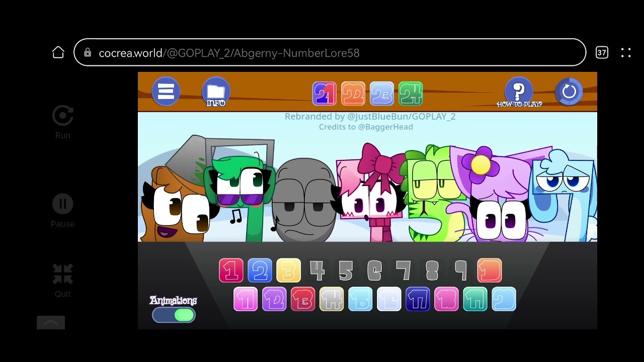Pick the purple number 12 tile
Image resolution: width=644 pixels, height=362 pixels.
(274, 299)
